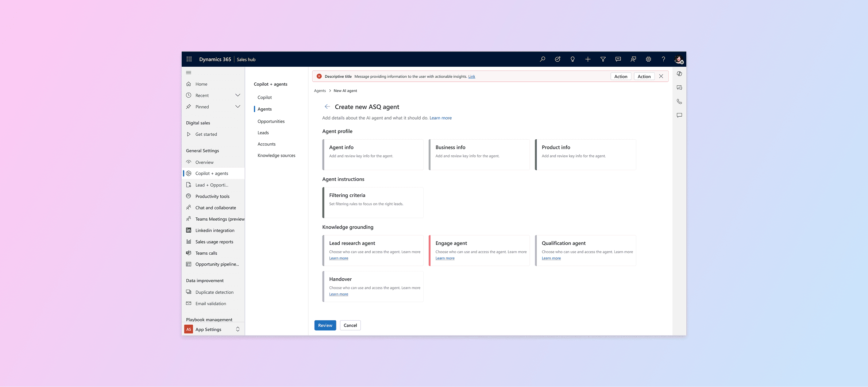This screenshot has height=387, width=868.
Task: Click the lightbulb assistant icon
Action: [x=572, y=59]
